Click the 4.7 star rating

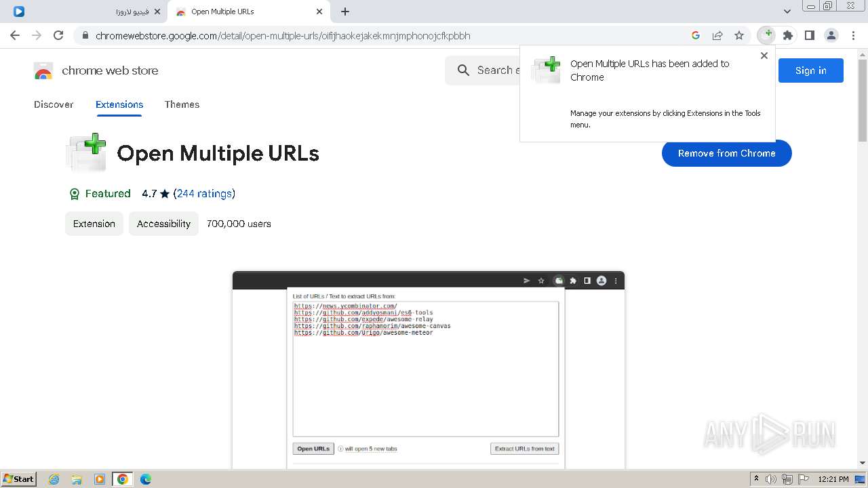[x=155, y=194]
